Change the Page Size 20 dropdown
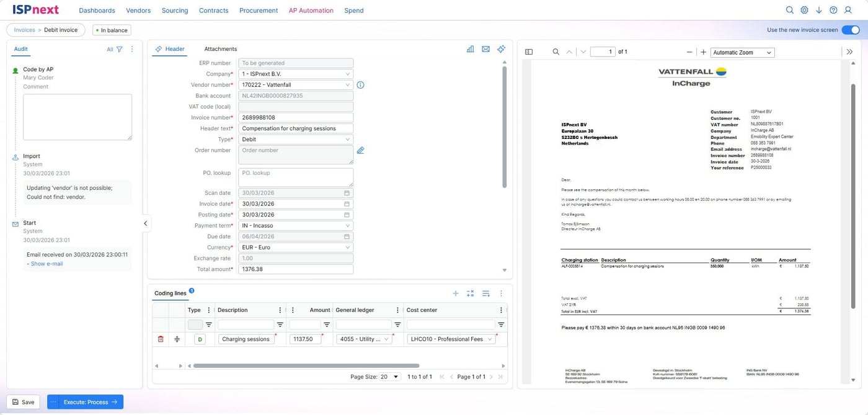Image resolution: width=868 pixels, height=415 pixels. pos(391,377)
